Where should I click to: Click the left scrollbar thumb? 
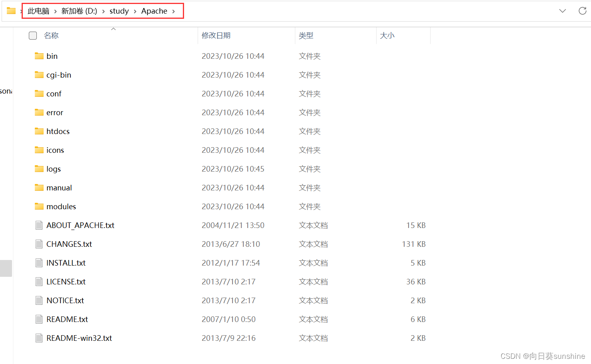[6, 268]
